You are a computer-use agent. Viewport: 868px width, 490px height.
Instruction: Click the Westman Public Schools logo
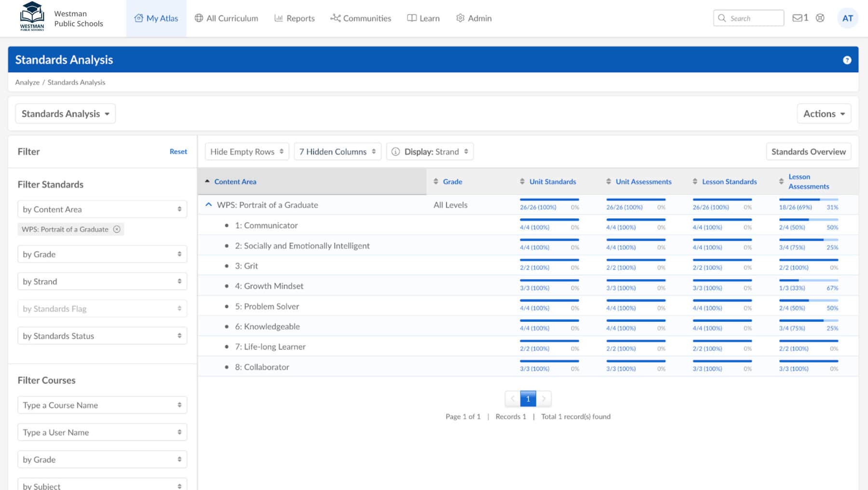click(x=32, y=17)
